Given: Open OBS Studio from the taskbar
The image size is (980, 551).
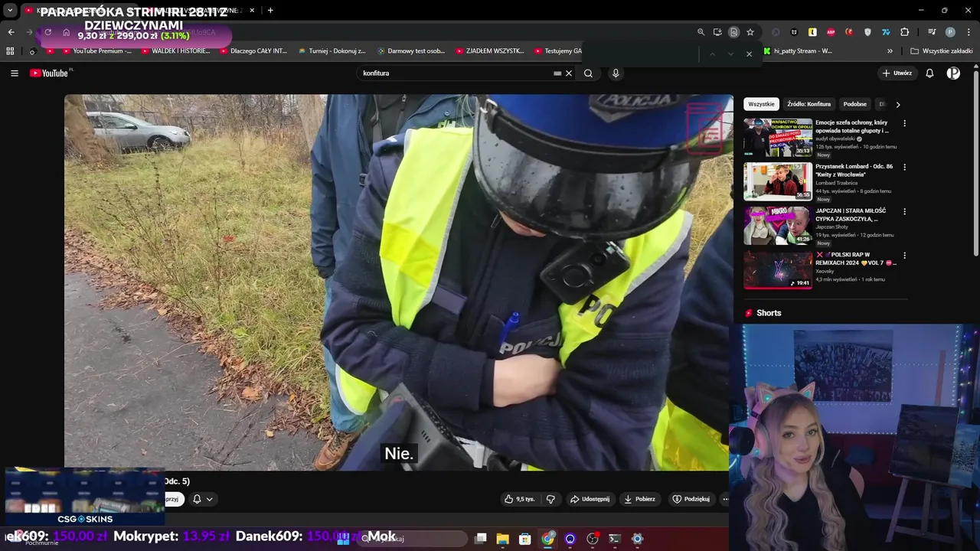Looking at the screenshot, I should (x=592, y=539).
